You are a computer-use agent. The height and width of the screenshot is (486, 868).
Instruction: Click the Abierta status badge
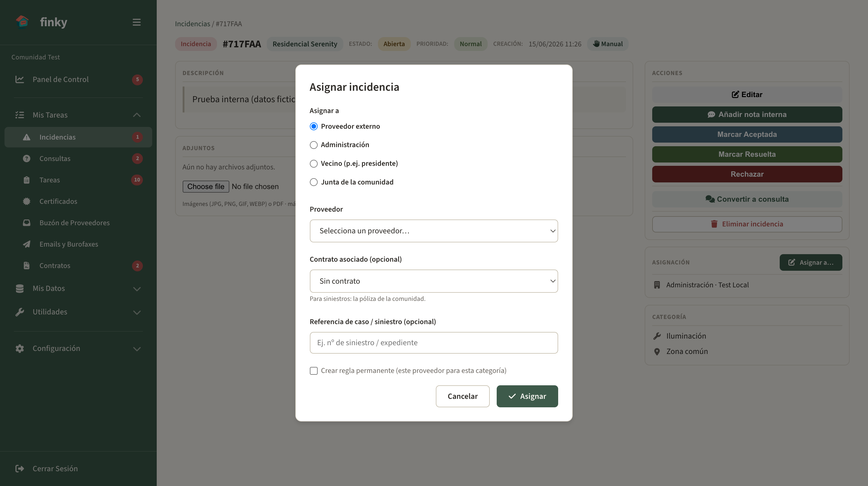click(x=394, y=44)
